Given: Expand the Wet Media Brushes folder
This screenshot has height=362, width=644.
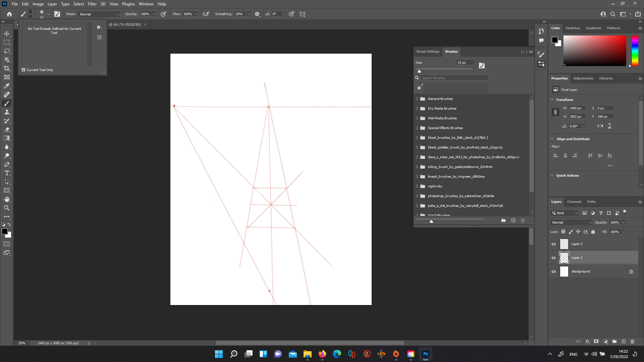Looking at the screenshot, I should 417,118.
